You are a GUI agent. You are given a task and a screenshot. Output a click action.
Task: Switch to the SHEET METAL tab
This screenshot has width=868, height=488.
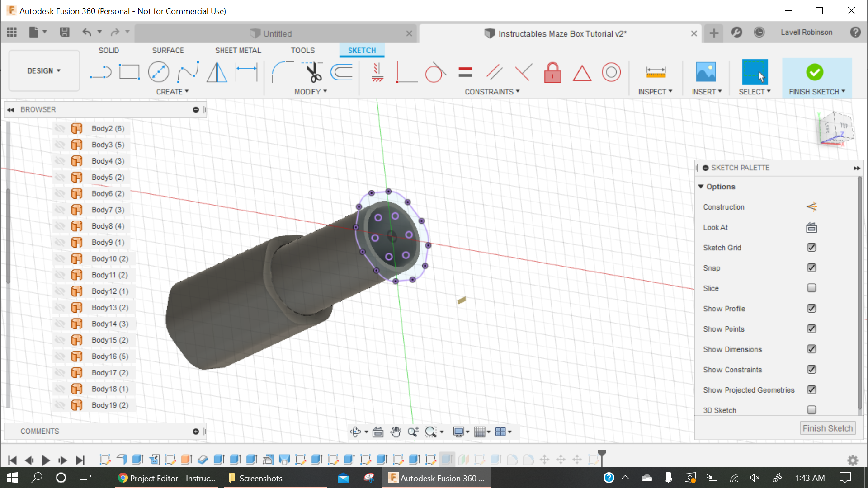(238, 51)
